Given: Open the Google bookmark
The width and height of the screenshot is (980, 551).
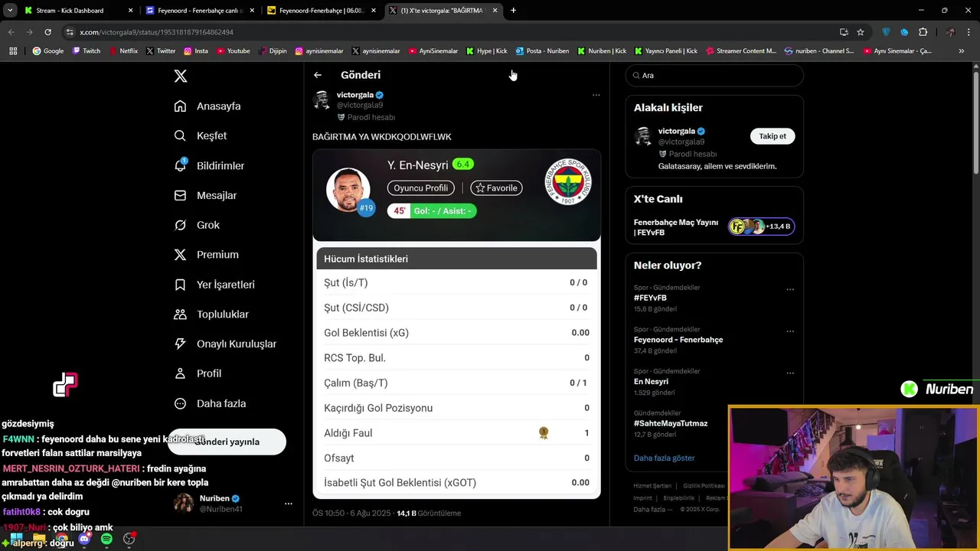Looking at the screenshot, I should coord(47,51).
